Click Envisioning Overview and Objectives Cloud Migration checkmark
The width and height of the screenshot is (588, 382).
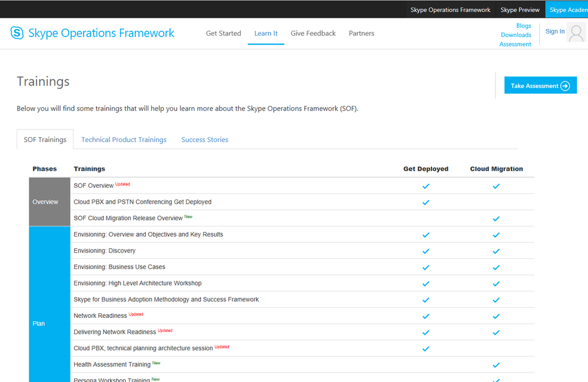tap(496, 235)
